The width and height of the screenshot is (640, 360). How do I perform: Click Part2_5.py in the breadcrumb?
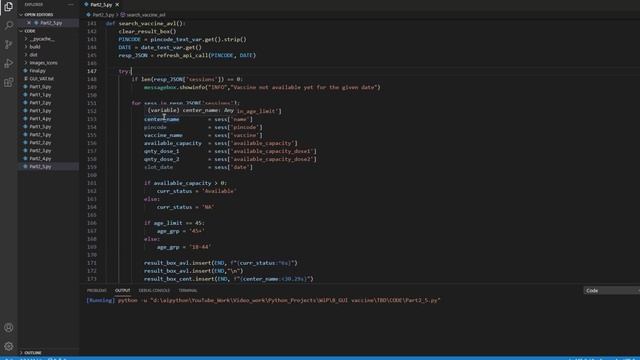(103, 15)
